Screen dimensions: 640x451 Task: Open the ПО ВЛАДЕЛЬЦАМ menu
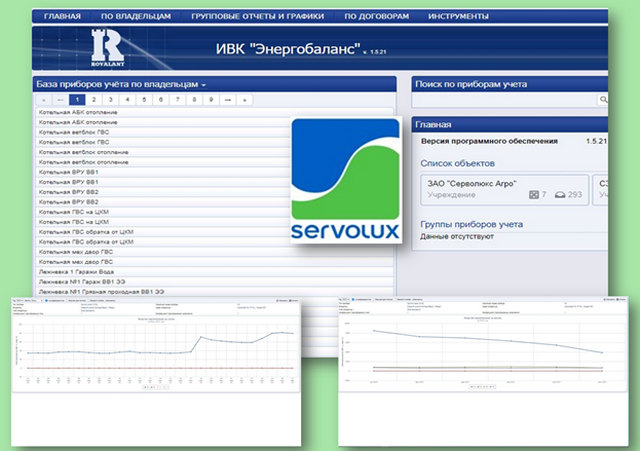[136, 16]
